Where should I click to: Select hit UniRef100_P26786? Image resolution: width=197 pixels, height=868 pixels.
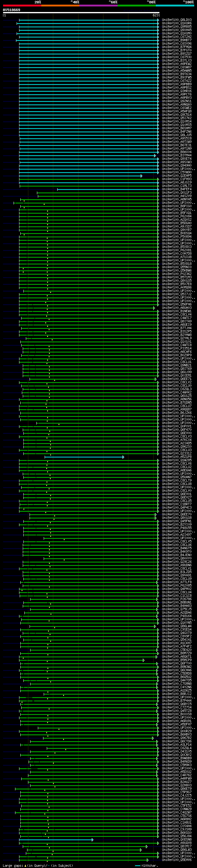176,599
